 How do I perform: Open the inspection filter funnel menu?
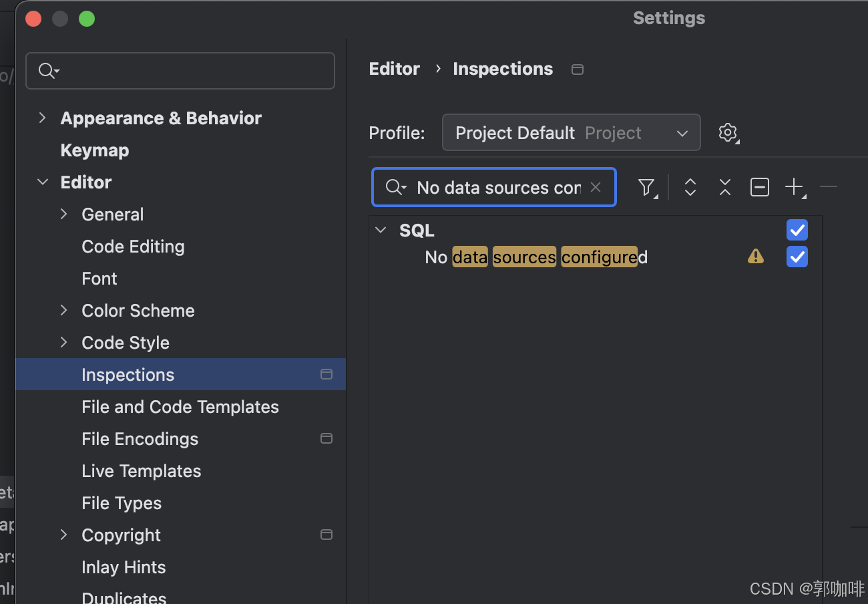[x=646, y=188]
